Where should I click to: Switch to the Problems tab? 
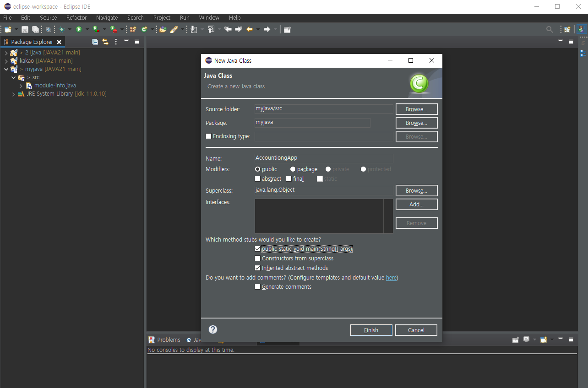point(164,339)
